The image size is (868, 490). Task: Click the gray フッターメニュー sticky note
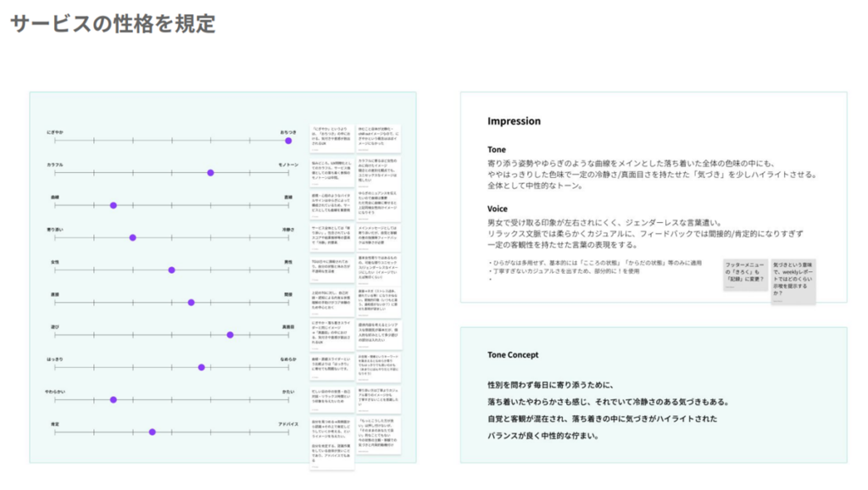pos(745,275)
